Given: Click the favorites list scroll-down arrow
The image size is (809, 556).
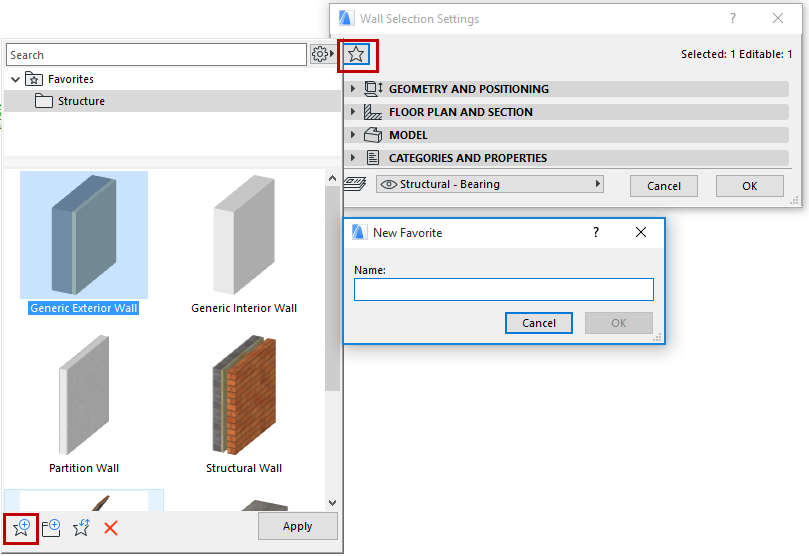Looking at the screenshot, I should [332, 502].
